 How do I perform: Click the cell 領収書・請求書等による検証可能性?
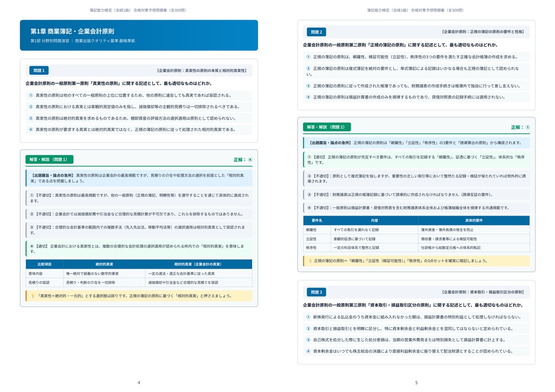point(474,239)
